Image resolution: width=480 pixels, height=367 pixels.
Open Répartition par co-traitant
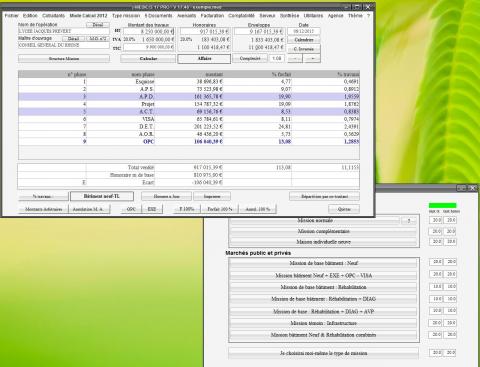324,197
